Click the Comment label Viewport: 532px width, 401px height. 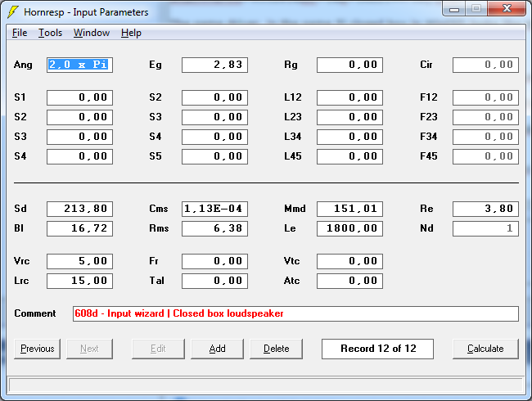pyautogui.click(x=35, y=313)
